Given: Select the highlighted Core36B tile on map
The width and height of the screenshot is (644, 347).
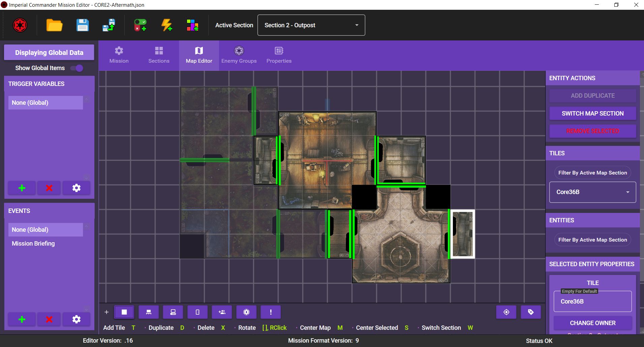Looking at the screenshot, I should [462, 234].
